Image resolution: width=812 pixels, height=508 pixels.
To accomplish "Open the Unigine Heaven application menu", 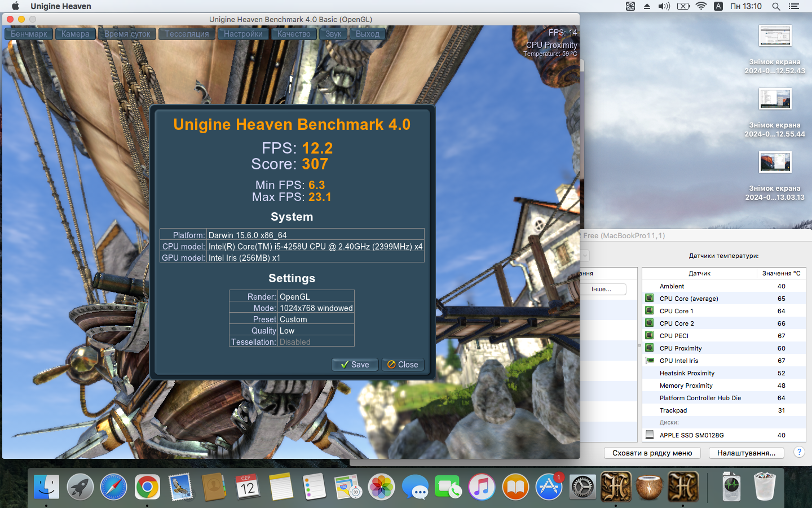I will (x=61, y=6).
